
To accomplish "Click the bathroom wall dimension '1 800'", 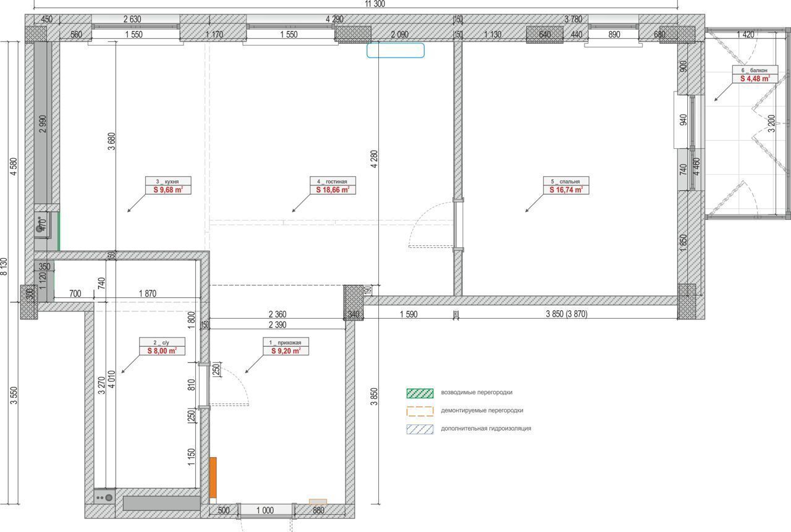I will click(x=192, y=321).
